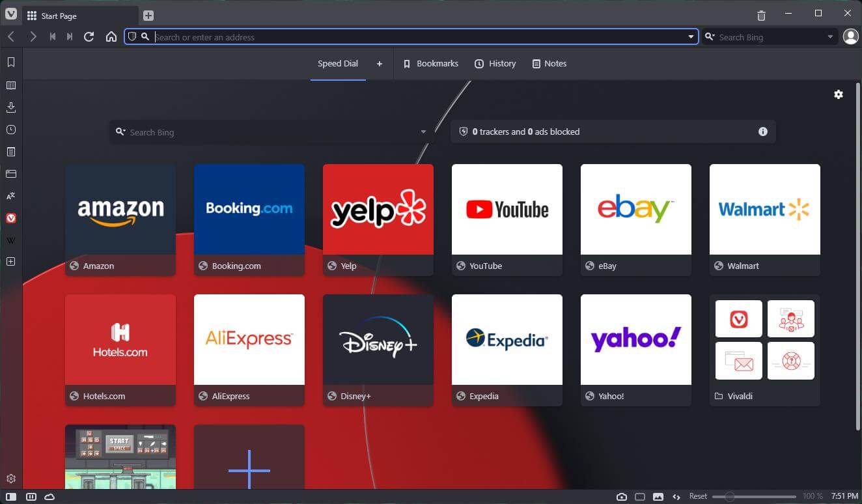Open the Disney+ speed dial

pyautogui.click(x=378, y=350)
